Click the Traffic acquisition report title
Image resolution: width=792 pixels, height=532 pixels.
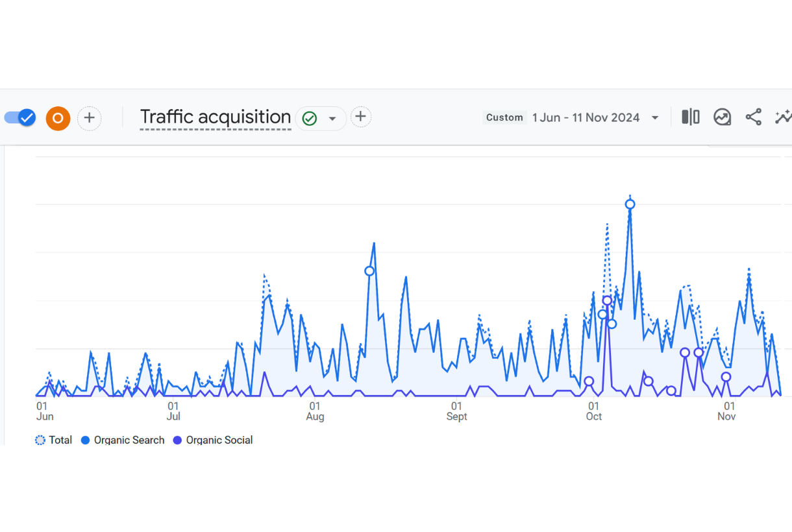[215, 117]
